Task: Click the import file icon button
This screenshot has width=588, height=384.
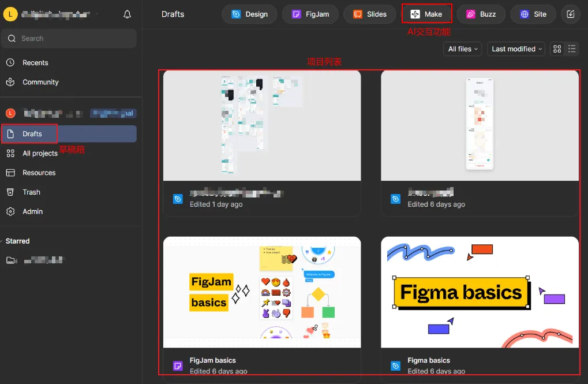Action: (570, 14)
